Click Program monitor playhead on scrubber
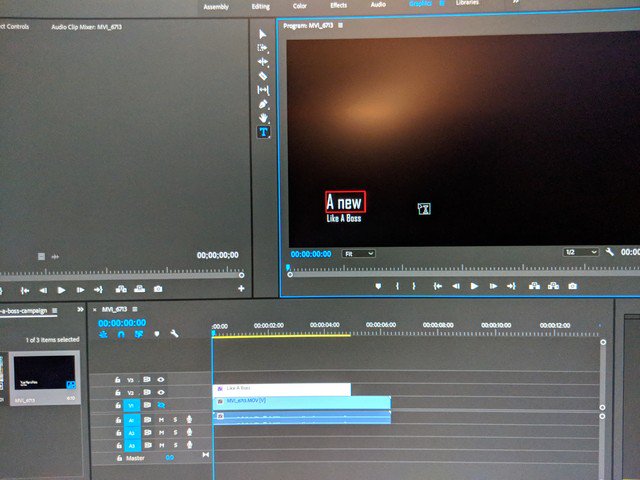Image resolution: width=640 pixels, height=480 pixels. point(288,268)
